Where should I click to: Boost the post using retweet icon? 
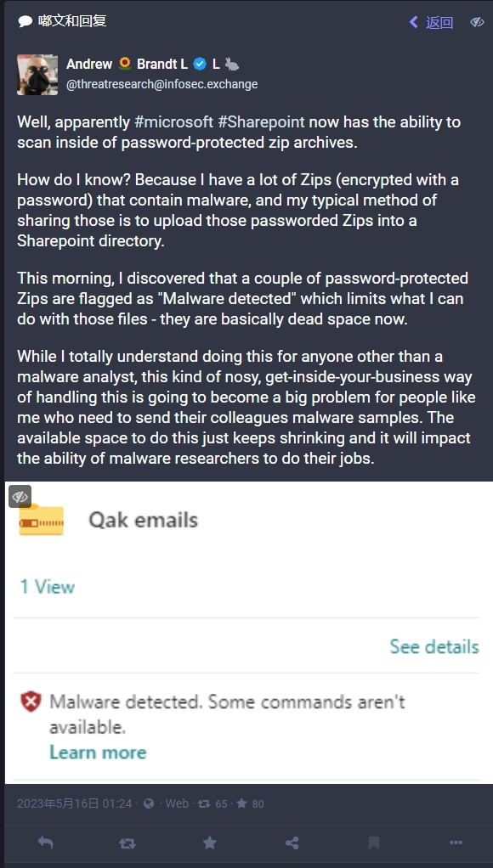tap(127, 843)
